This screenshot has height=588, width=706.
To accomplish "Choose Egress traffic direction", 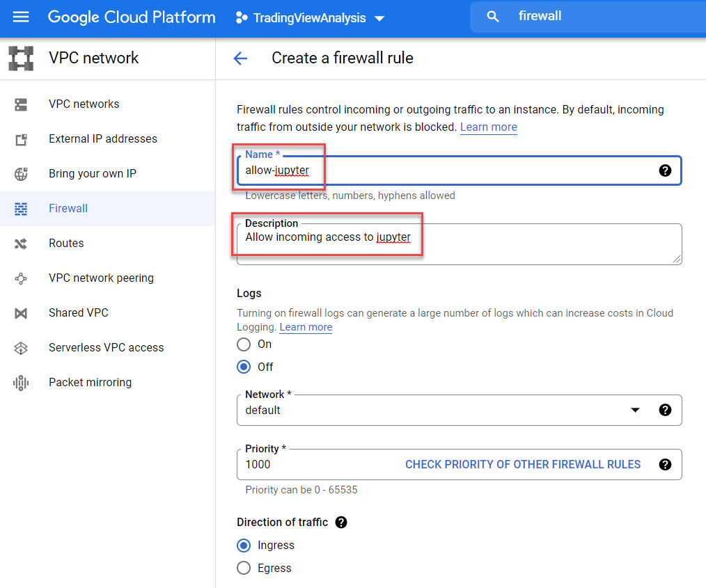I will coord(244,568).
